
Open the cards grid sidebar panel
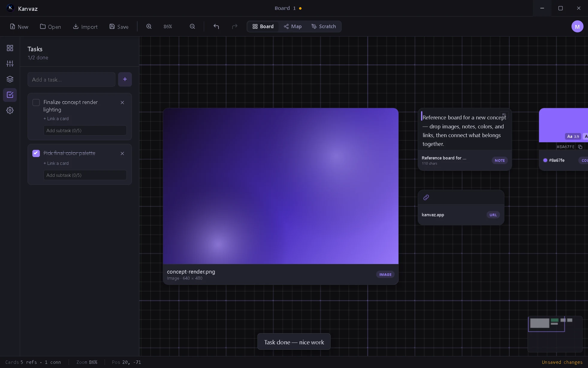10,48
